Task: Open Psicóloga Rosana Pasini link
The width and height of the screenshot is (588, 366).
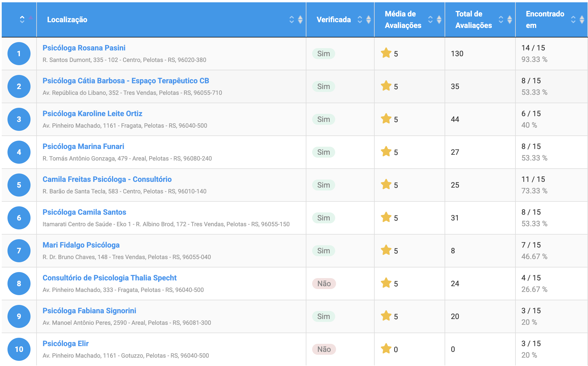Action: tap(84, 48)
